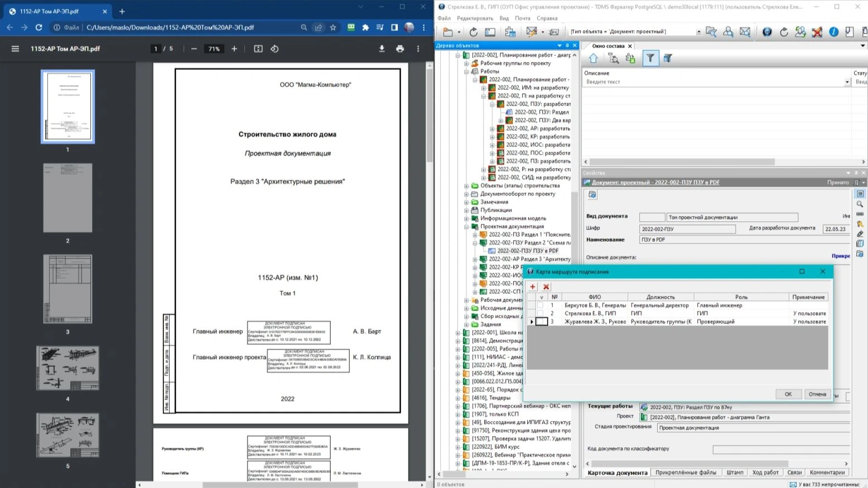Delete the selected signer with the red X icon
The height and width of the screenshot is (488, 868).
[x=546, y=286]
